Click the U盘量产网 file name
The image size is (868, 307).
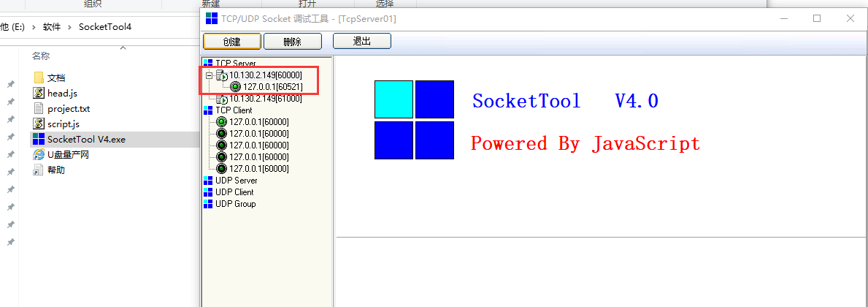(68, 155)
